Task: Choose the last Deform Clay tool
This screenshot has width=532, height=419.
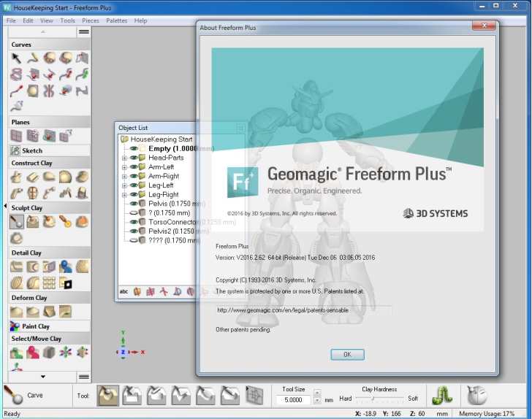Action: click(x=65, y=312)
